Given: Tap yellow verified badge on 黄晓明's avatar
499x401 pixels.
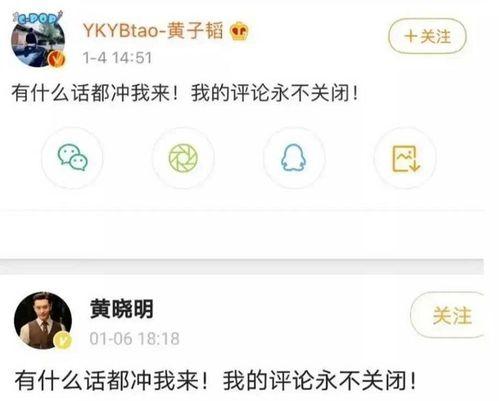Looking at the screenshot, I should coord(63,340).
